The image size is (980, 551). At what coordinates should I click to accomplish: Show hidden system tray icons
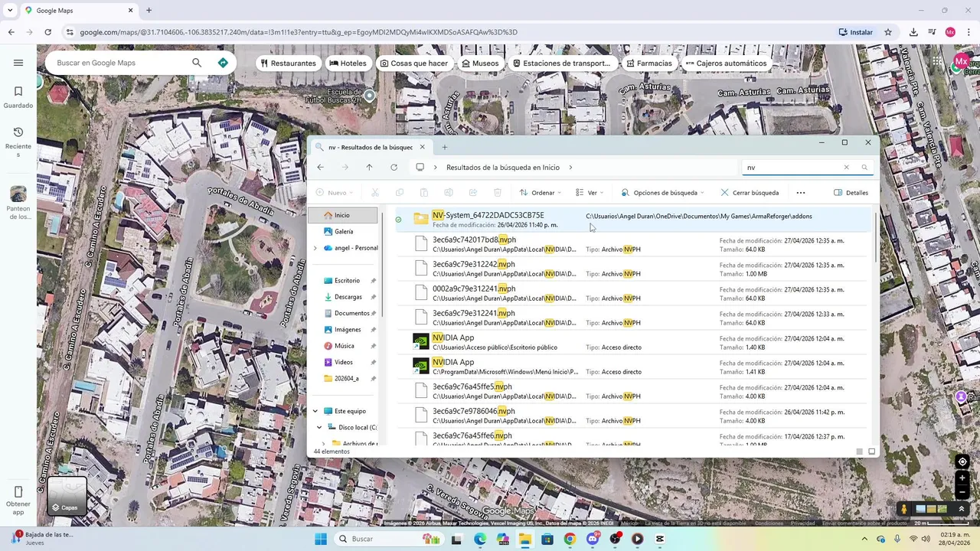coord(865,539)
